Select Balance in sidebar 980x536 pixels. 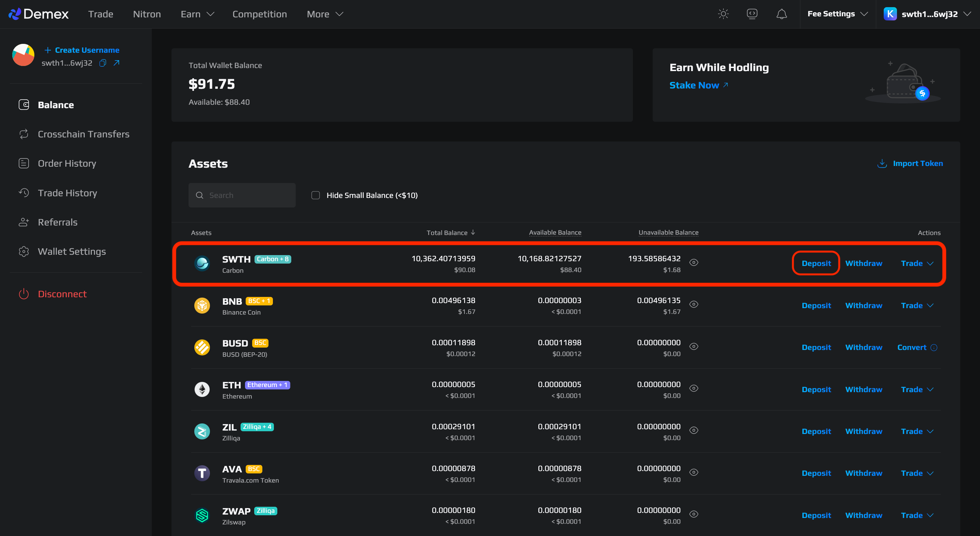point(56,105)
